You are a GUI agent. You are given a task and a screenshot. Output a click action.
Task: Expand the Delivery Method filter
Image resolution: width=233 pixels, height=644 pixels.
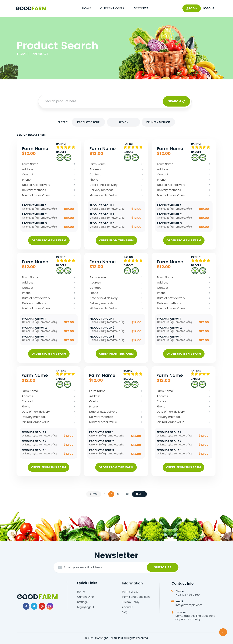point(158,122)
